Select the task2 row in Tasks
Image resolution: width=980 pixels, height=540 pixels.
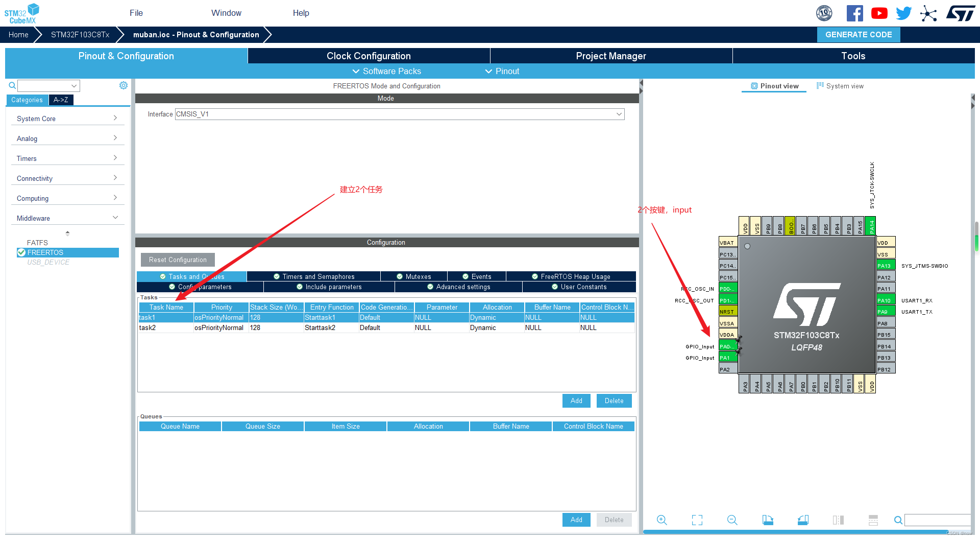click(x=386, y=327)
